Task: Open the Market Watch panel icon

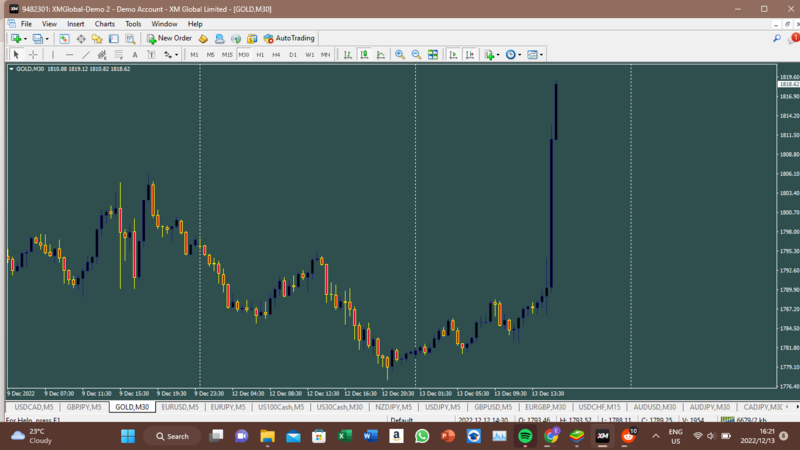Action: pos(64,38)
